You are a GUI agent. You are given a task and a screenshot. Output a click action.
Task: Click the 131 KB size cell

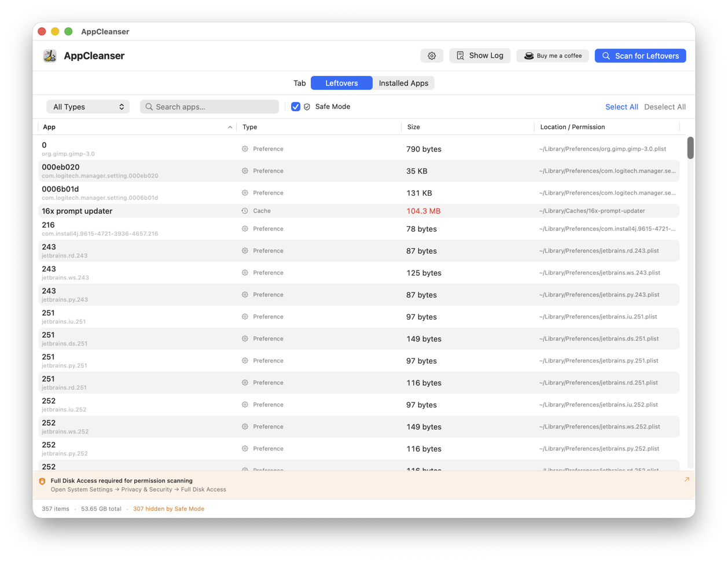click(x=419, y=193)
